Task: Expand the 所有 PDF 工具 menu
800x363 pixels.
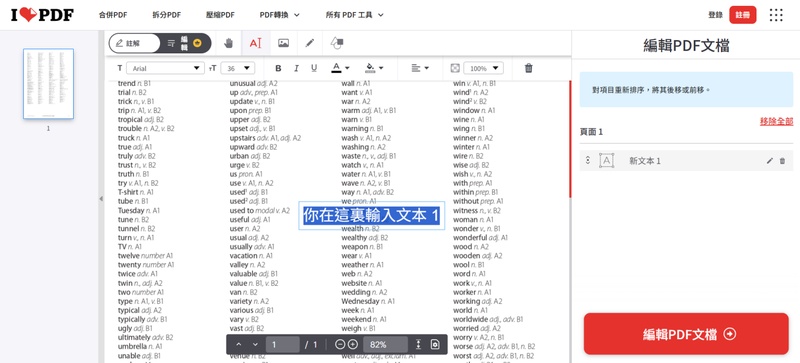Action: [355, 15]
